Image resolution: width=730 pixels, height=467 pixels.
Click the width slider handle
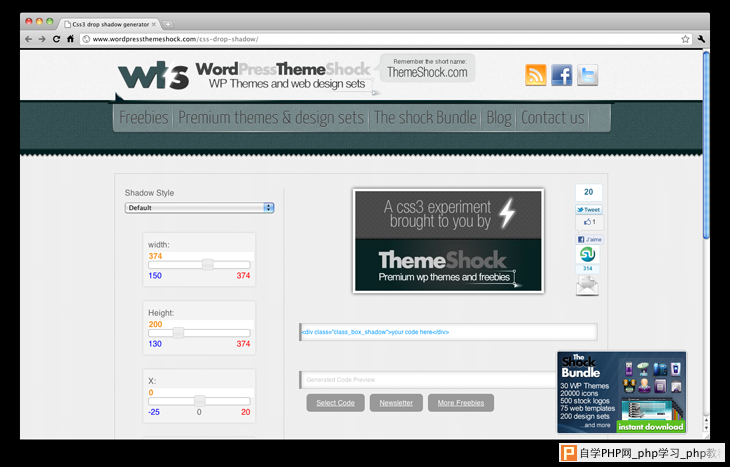click(208, 264)
